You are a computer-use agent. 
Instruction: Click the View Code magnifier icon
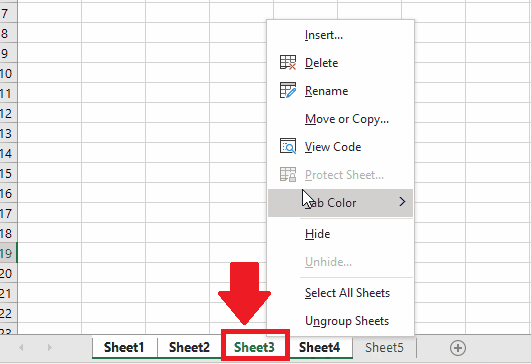pyautogui.click(x=288, y=146)
